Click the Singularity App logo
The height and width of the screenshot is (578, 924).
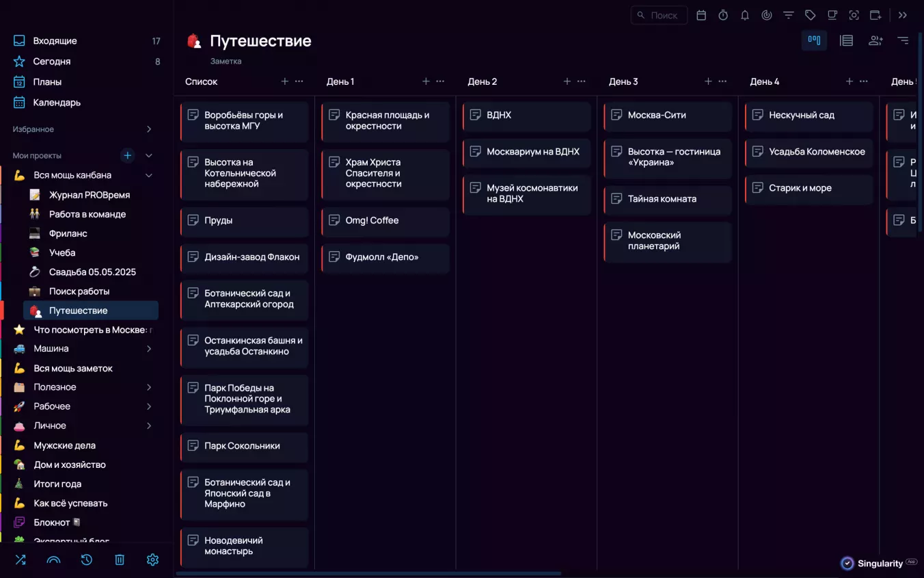pyautogui.click(x=879, y=563)
